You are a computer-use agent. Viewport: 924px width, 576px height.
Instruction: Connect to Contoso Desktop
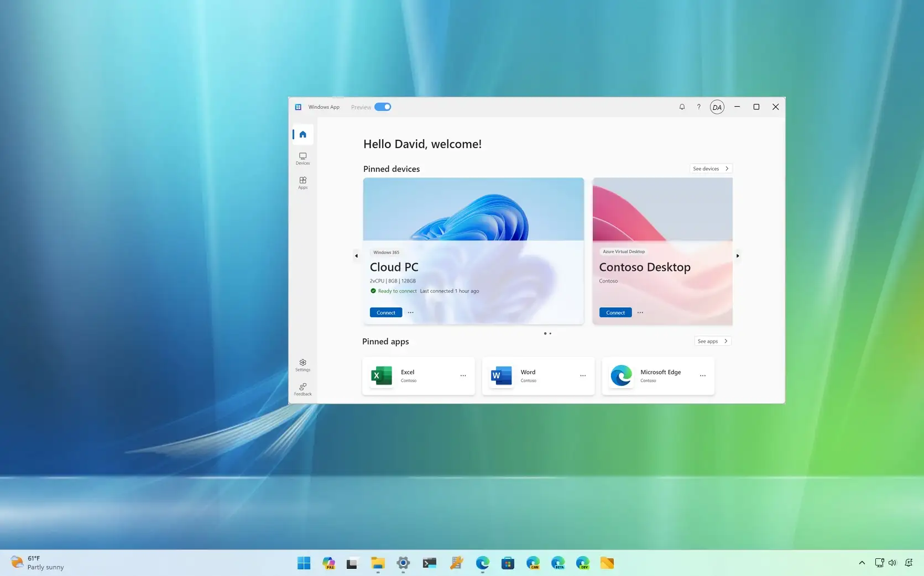[615, 312]
